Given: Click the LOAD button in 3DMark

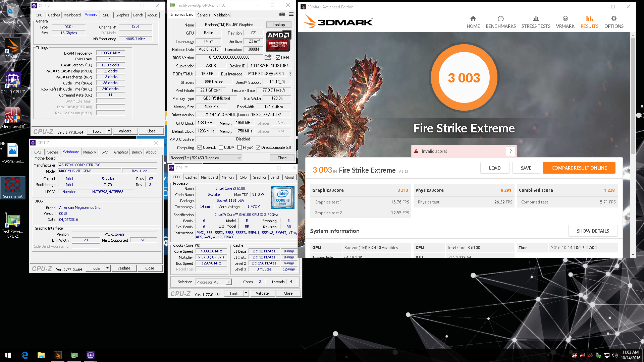Looking at the screenshot, I should pyautogui.click(x=495, y=168).
